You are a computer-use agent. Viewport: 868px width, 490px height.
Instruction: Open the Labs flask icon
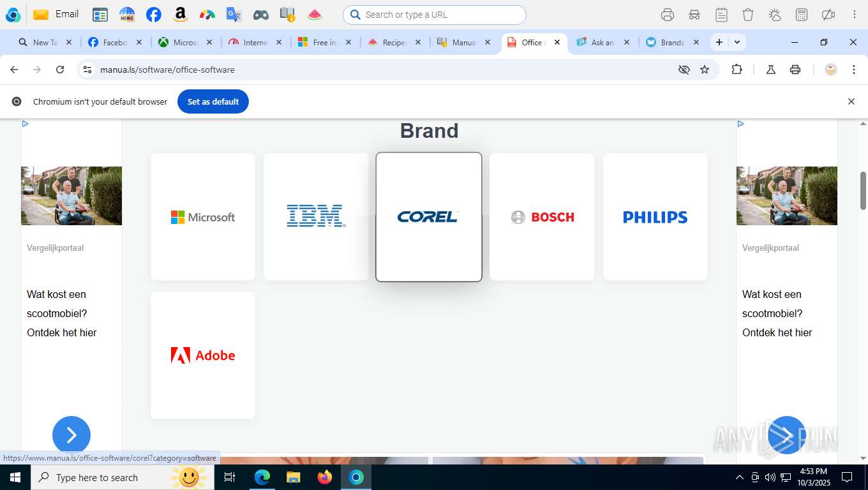(770, 70)
